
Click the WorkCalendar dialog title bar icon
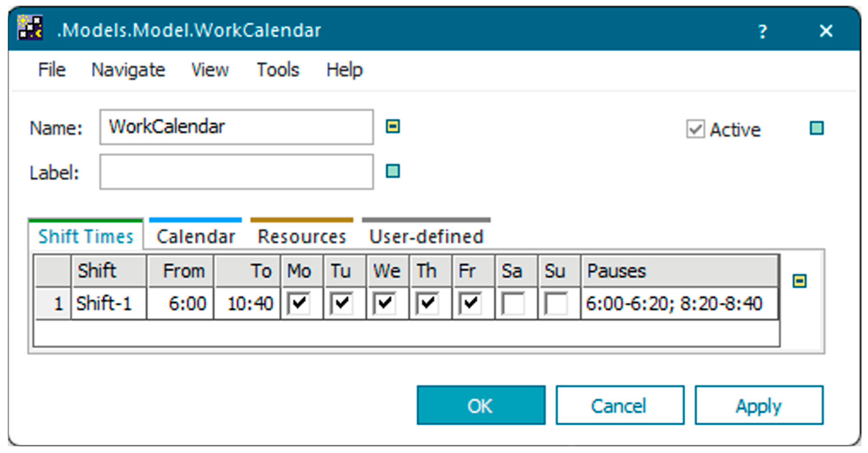tap(30, 28)
